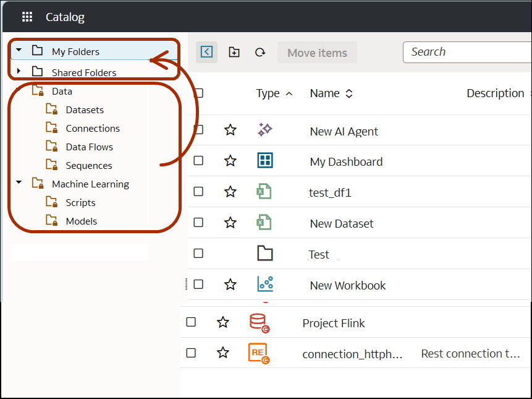
Task: Click the REST connection icon beside connection_httph
Action: click(x=259, y=353)
